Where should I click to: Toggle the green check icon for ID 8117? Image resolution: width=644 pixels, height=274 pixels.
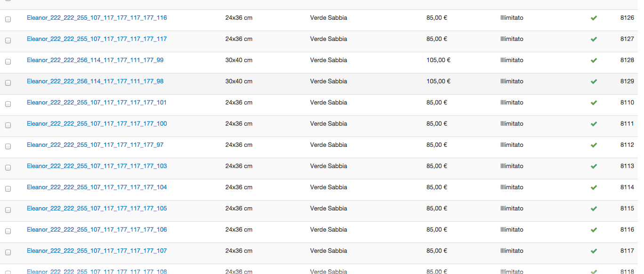594,251
